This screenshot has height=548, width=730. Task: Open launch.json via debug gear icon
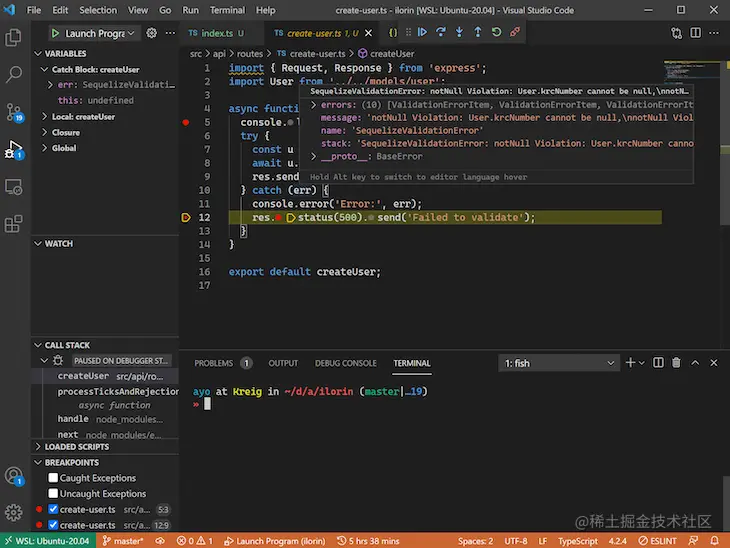pos(152,33)
